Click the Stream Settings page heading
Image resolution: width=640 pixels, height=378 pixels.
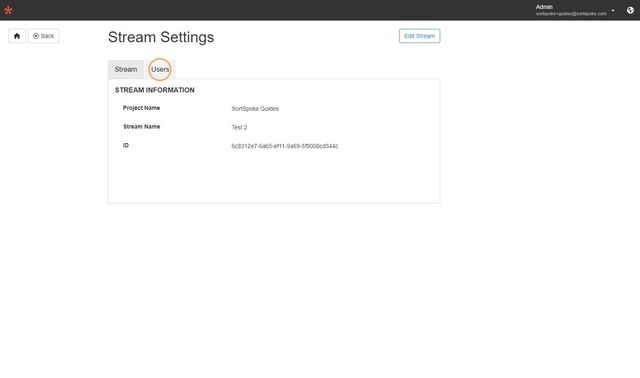(161, 37)
